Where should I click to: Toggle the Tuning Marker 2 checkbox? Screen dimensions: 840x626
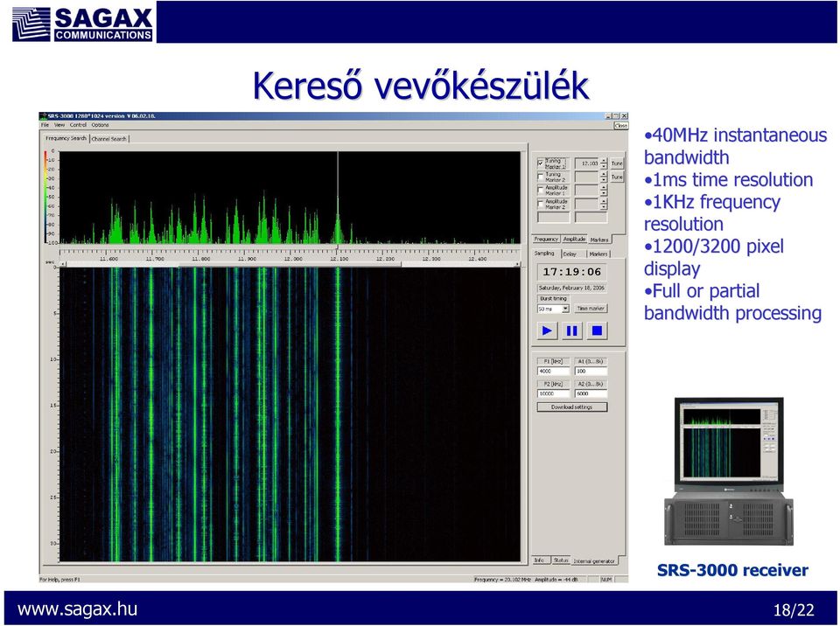pos(540,177)
